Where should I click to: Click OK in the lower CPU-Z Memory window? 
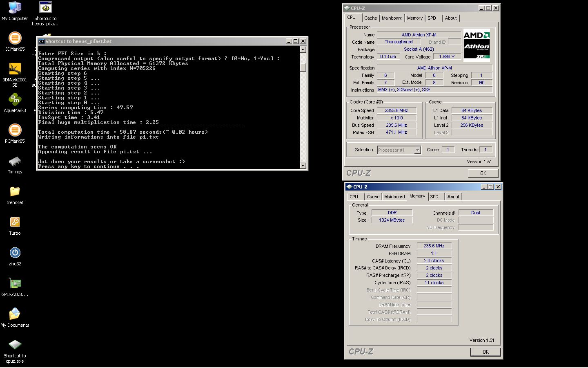tap(486, 352)
